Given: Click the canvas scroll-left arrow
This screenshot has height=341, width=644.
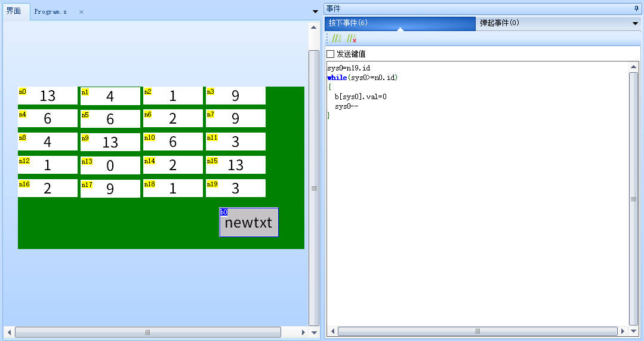Looking at the screenshot, I should [x=9, y=333].
